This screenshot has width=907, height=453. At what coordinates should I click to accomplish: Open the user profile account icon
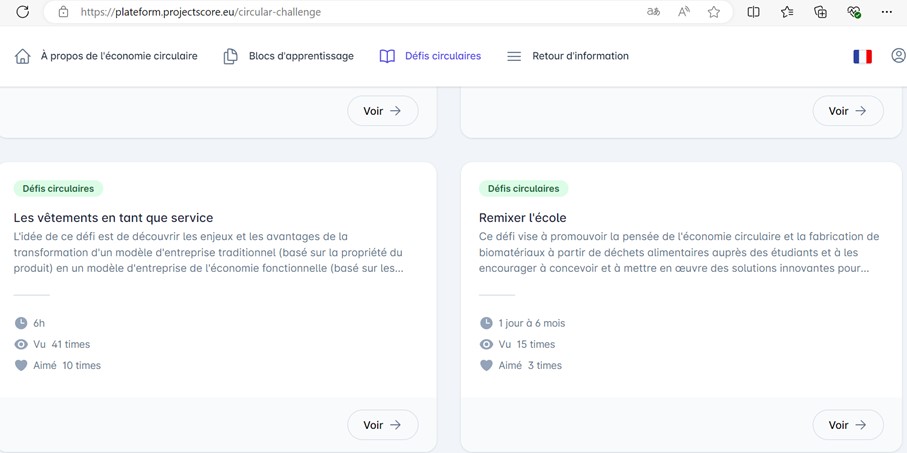[x=898, y=56]
